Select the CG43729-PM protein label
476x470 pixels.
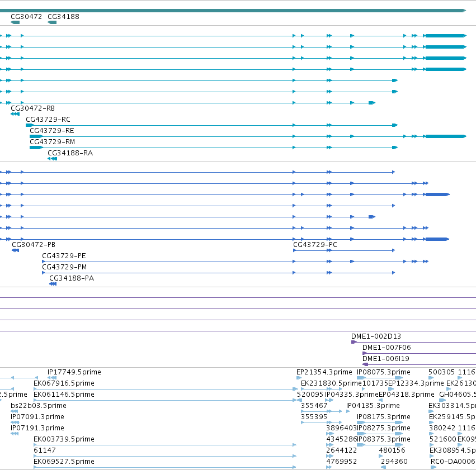(64, 267)
